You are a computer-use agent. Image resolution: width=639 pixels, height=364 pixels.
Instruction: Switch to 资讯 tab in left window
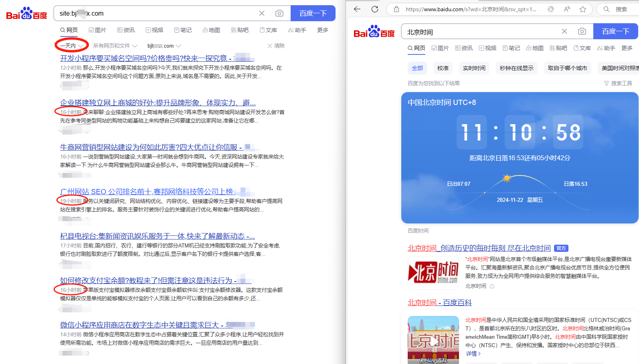[x=126, y=30]
